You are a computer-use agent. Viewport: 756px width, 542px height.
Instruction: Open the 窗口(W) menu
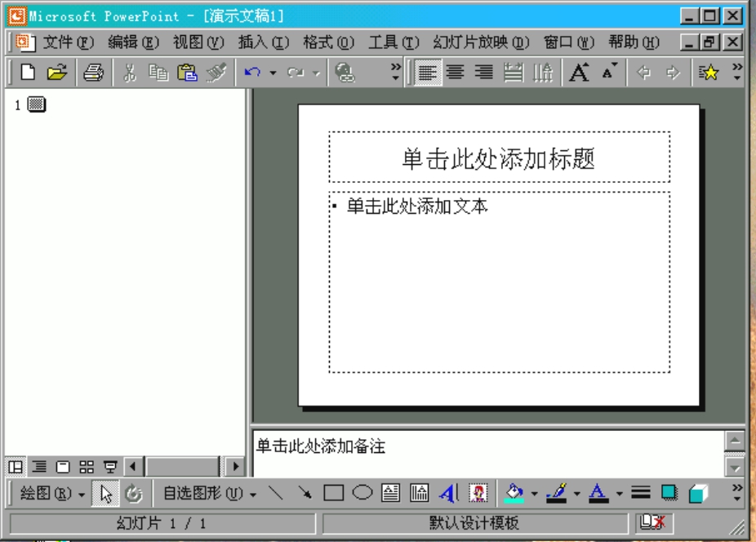pyautogui.click(x=568, y=42)
